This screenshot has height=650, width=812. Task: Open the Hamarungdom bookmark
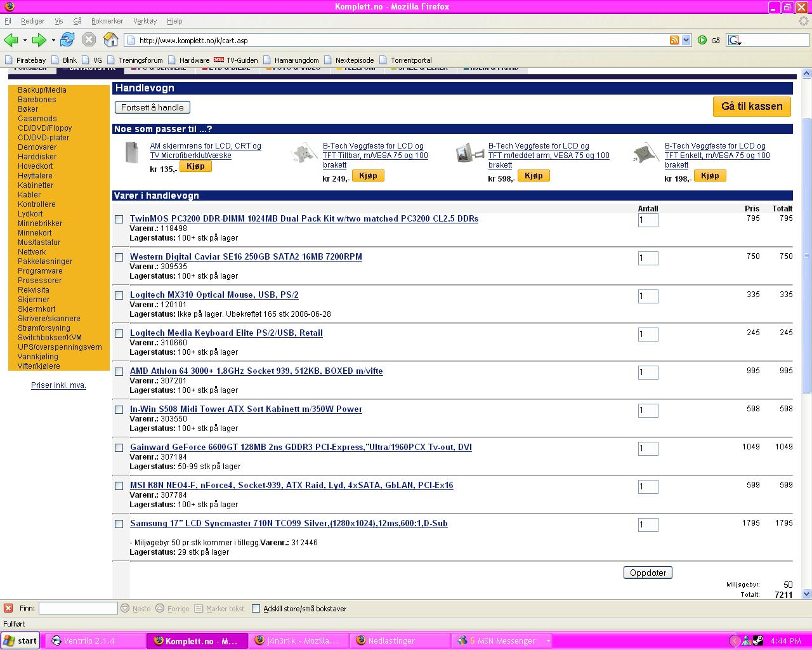tap(291, 60)
